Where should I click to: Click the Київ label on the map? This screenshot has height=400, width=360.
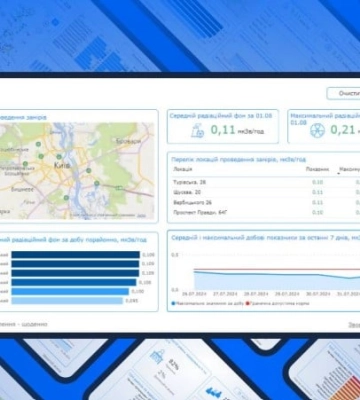click(62, 165)
